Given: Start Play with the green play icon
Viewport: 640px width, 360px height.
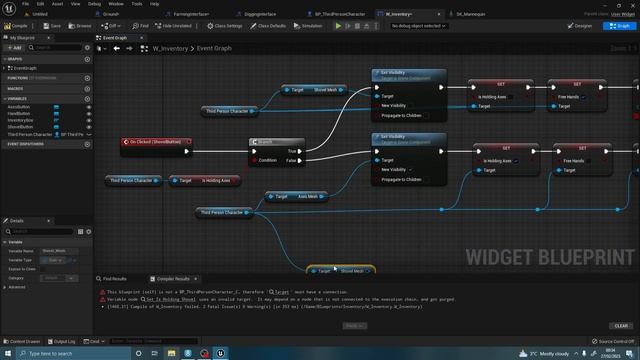Looking at the screenshot, I should [x=338, y=26].
